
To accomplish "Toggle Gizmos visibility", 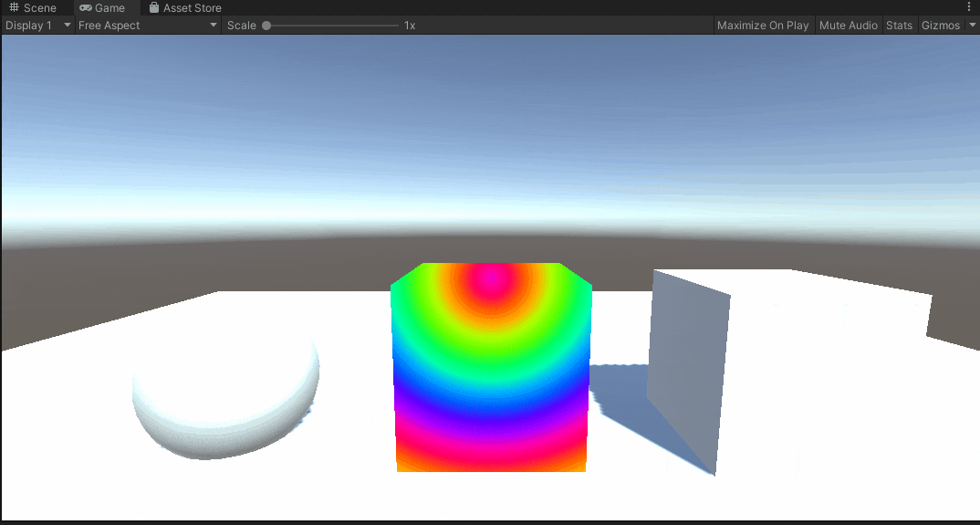I will pos(941,26).
